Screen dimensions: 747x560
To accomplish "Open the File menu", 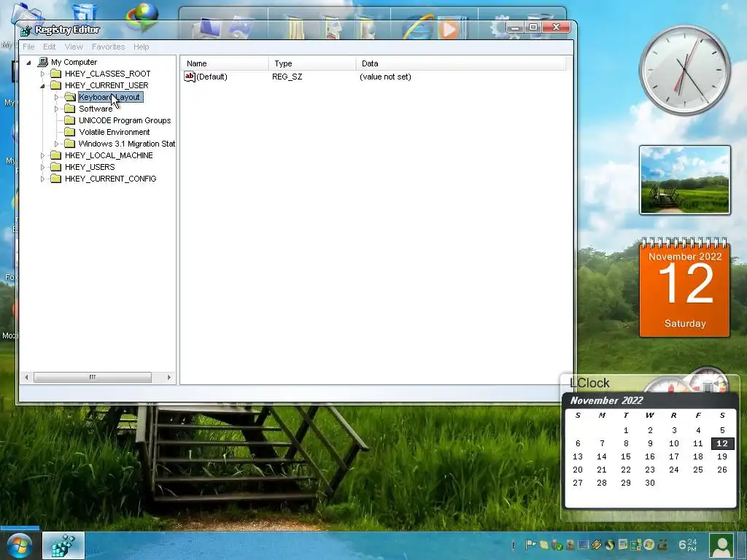I will 28,47.
